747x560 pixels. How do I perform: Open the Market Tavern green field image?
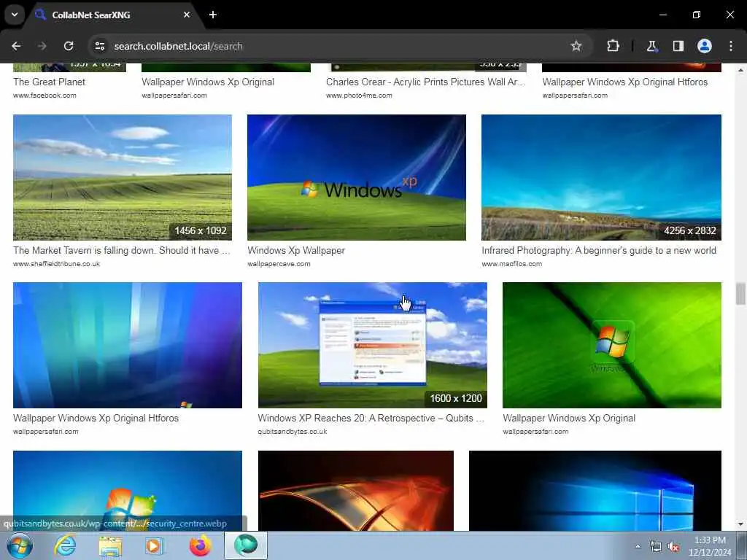(123, 177)
